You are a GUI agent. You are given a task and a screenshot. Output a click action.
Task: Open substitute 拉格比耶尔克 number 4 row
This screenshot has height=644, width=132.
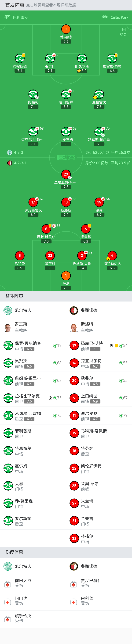click(x=33, y=398)
